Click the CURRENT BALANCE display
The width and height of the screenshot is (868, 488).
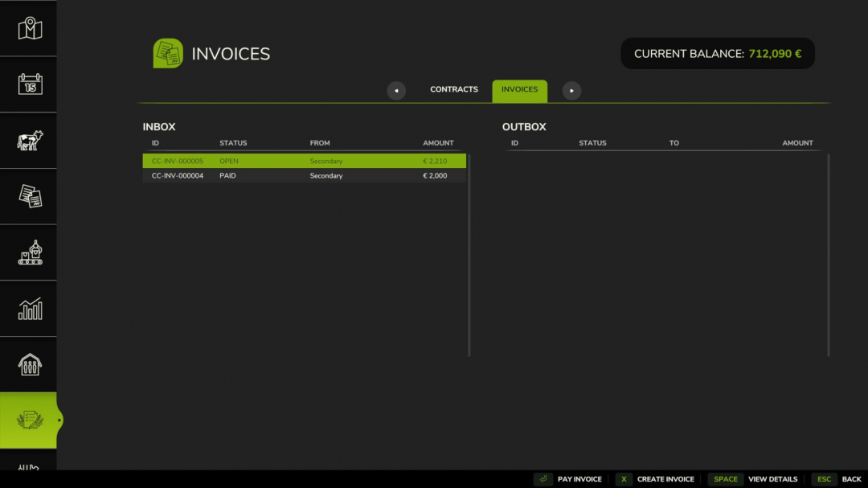click(717, 53)
